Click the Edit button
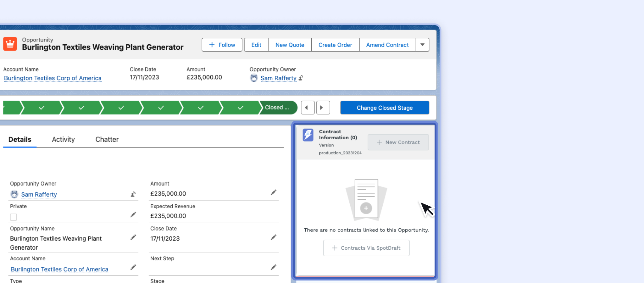 pyautogui.click(x=256, y=45)
